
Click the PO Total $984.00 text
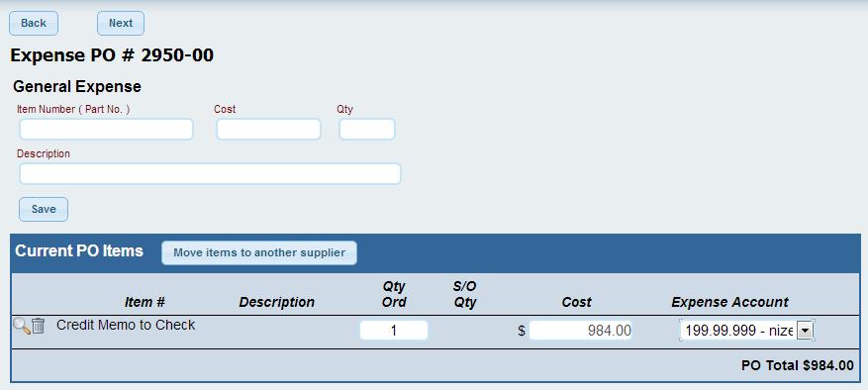798,365
